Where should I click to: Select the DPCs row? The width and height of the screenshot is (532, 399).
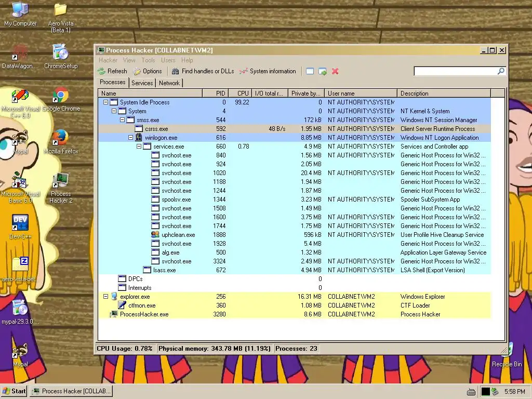[x=295, y=279]
